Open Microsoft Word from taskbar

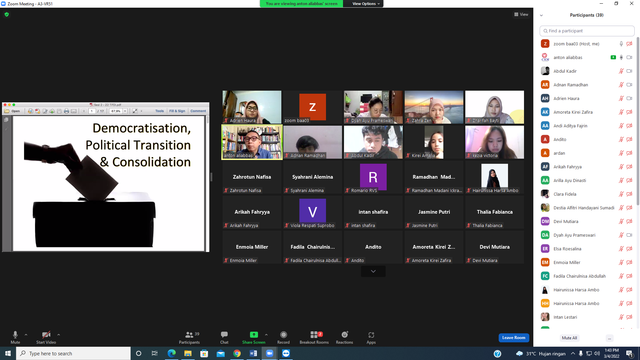pos(253,353)
